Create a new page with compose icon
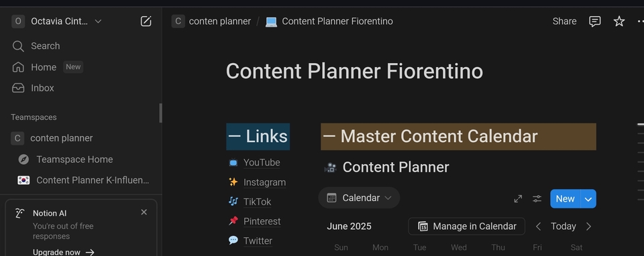 (146, 21)
